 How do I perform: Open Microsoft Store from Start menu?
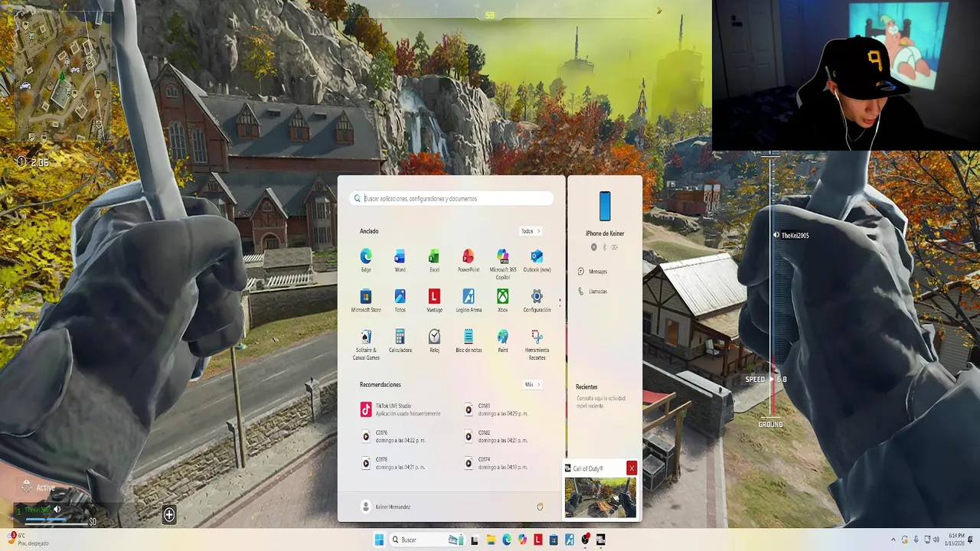pos(366,301)
